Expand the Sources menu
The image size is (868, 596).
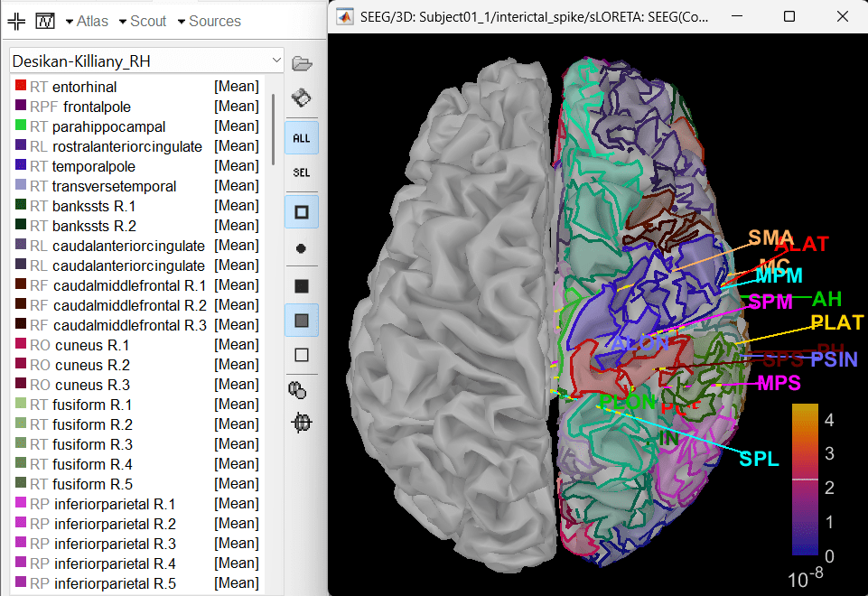coord(209,21)
